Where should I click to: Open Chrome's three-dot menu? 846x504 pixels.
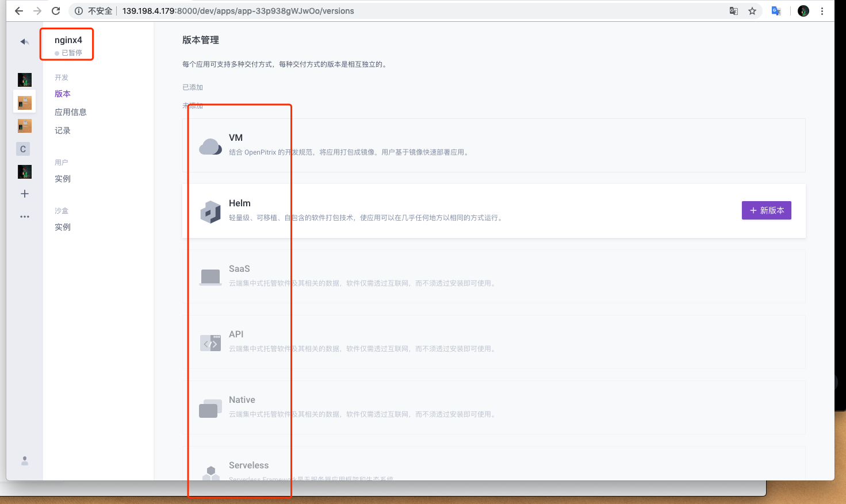click(822, 10)
